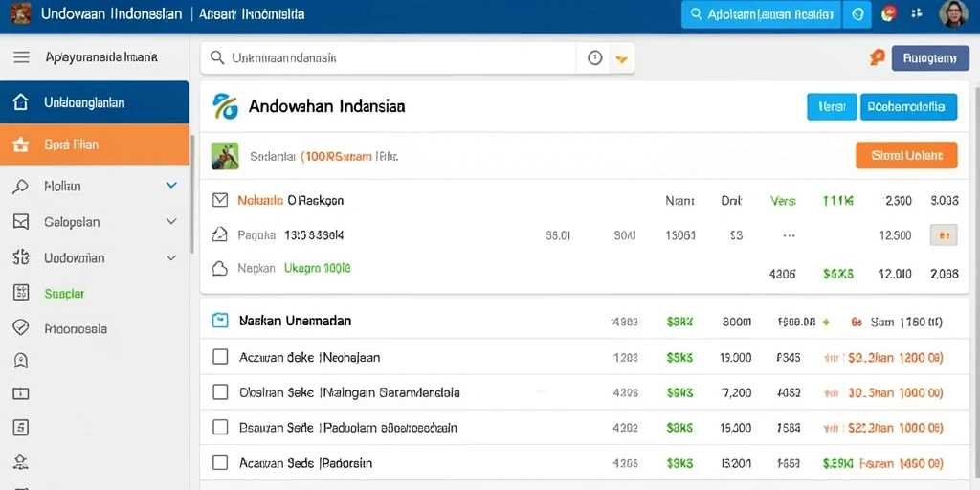Click the Naskan Unenmadan heading text
The image size is (980, 490).
point(295,321)
